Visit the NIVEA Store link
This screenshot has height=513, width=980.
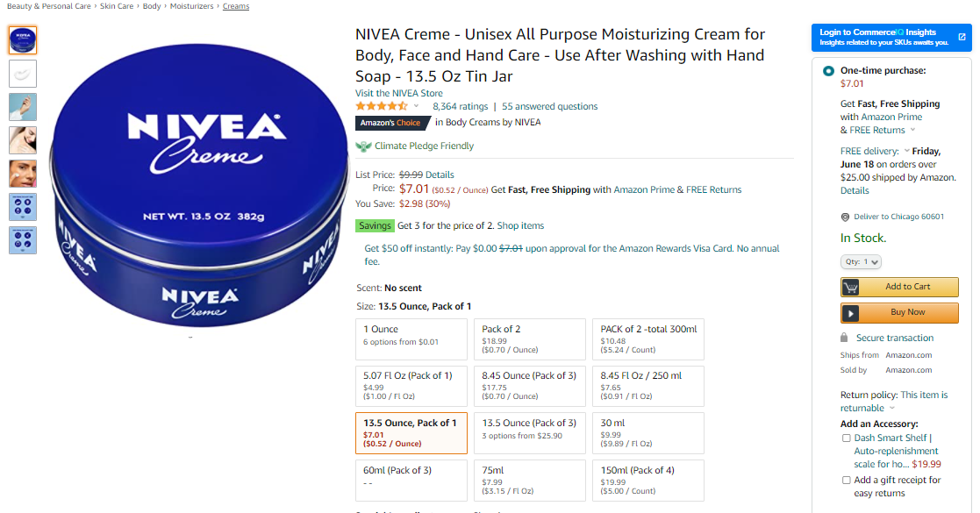tap(398, 93)
